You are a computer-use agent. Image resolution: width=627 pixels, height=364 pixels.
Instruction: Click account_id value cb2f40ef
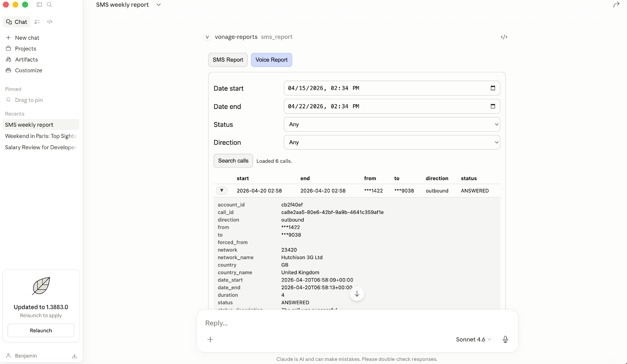(x=292, y=205)
